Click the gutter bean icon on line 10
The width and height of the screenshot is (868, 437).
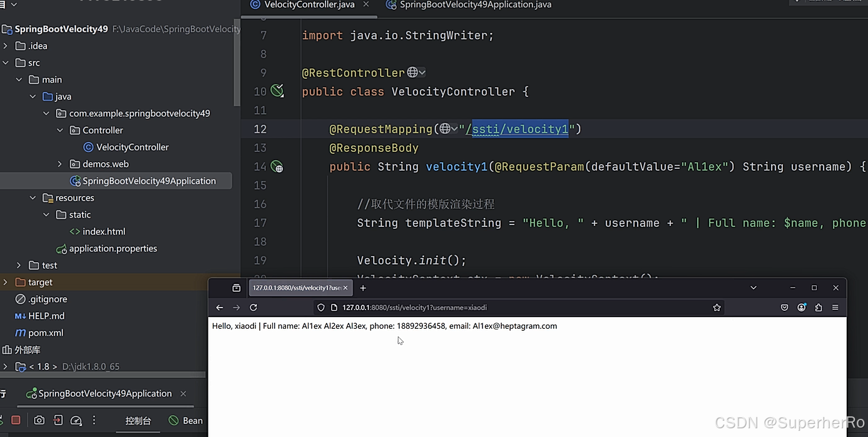tap(277, 91)
